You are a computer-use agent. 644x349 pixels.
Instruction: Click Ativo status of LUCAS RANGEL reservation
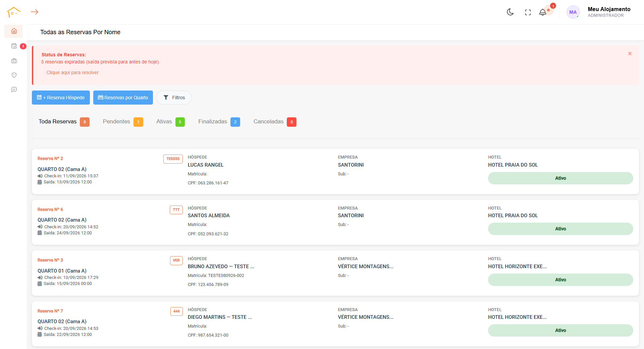coord(560,178)
